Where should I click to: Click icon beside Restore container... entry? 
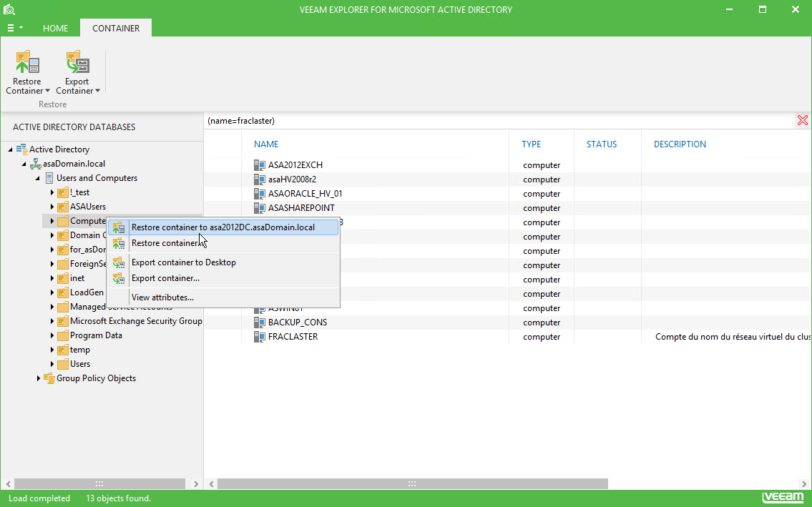pos(119,243)
